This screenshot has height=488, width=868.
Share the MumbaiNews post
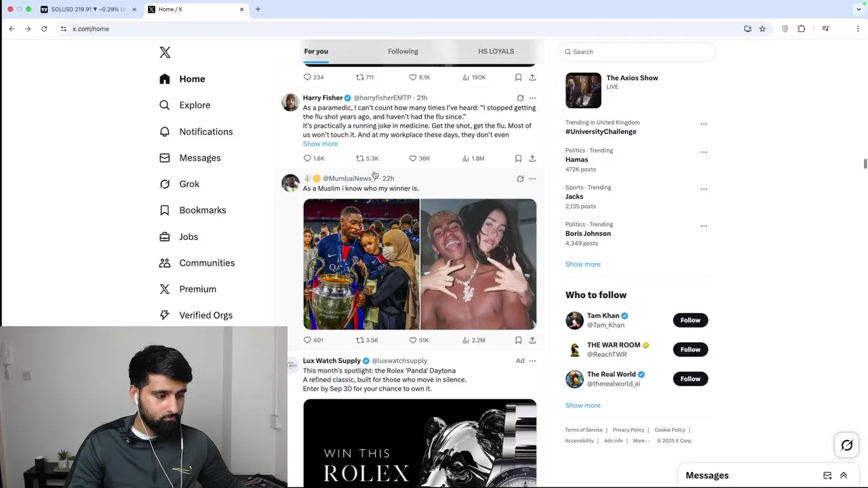pyautogui.click(x=532, y=340)
